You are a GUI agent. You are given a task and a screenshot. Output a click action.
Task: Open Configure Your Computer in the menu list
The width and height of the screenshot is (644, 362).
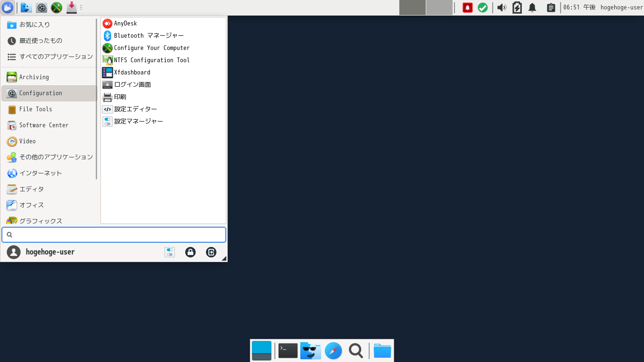click(x=163, y=48)
